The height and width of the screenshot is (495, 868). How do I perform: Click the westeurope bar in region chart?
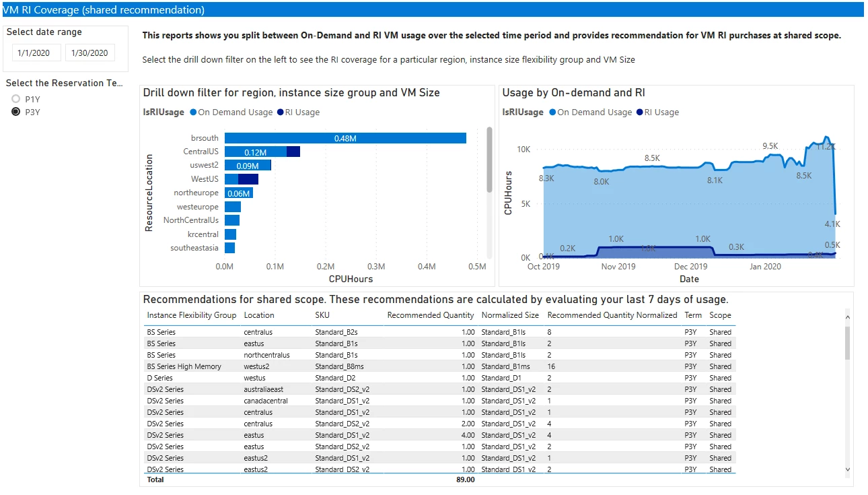(x=233, y=207)
